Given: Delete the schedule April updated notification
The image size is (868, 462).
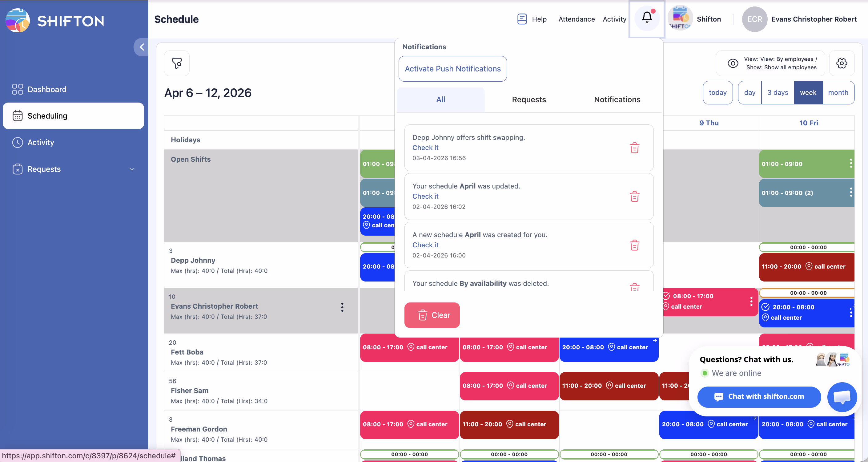Looking at the screenshot, I should pyautogui.click(x=634, y=196).
